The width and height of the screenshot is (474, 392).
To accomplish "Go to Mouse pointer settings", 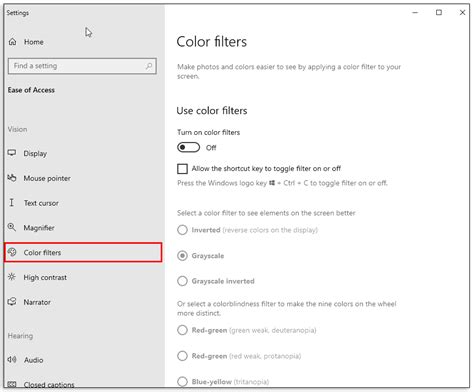I will pos(47,178).
